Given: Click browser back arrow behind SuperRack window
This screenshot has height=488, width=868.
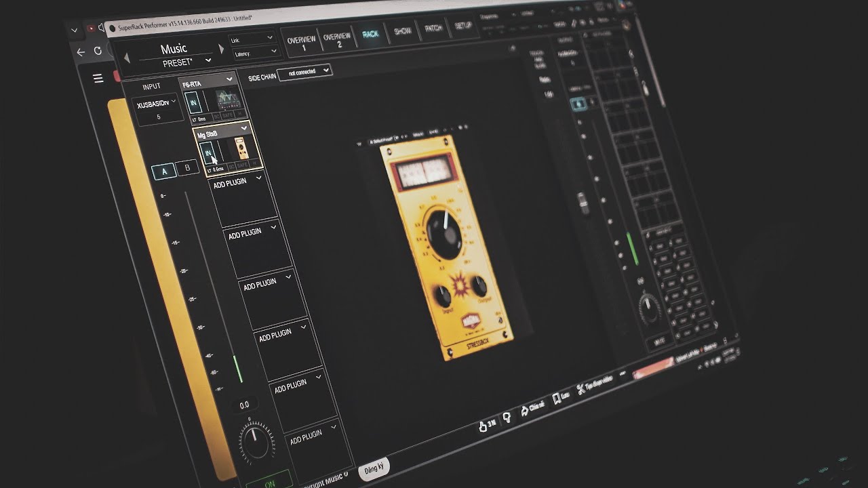Looking at the screenshot, I should click(81, 52).
